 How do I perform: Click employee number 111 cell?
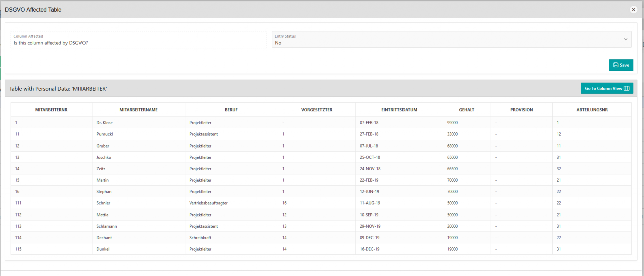51,203
